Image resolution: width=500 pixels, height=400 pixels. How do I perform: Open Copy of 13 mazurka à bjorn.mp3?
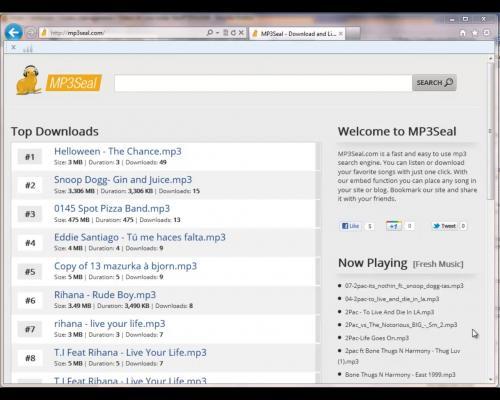coord(126,266)
